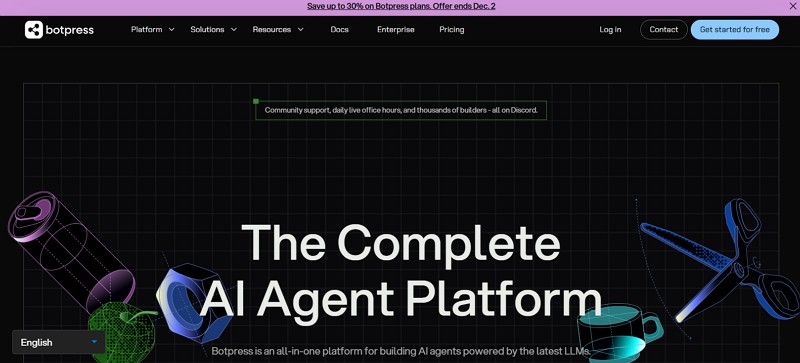Click the Botpress all-in-one platform description text

(x=401, y=351)
